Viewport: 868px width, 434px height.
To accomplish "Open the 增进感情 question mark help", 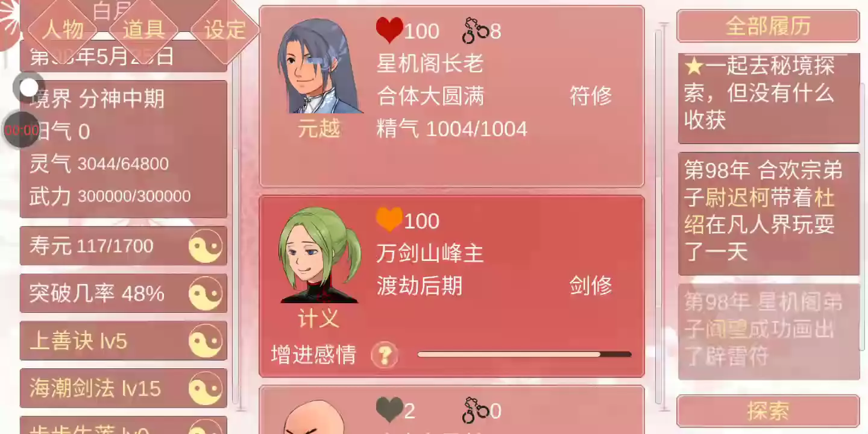I will pyautogui.click(x=385, y=355).
